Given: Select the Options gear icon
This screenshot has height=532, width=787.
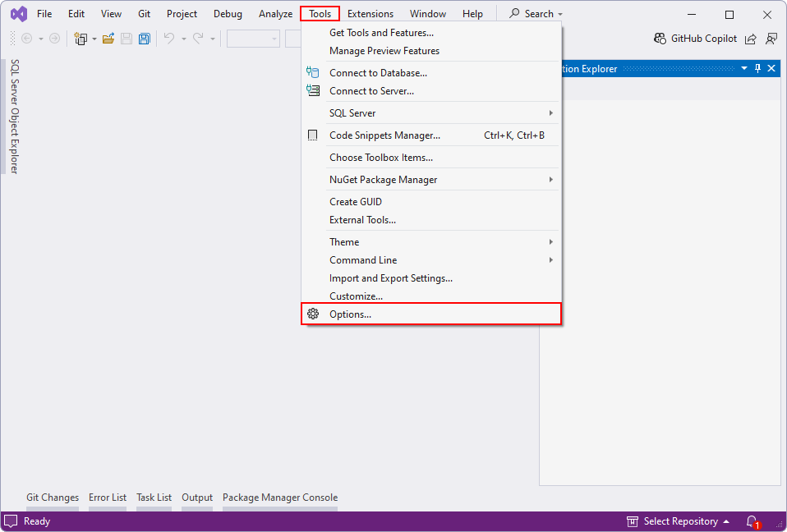Looking at the screenshot, I should click(x=312, y=314).
